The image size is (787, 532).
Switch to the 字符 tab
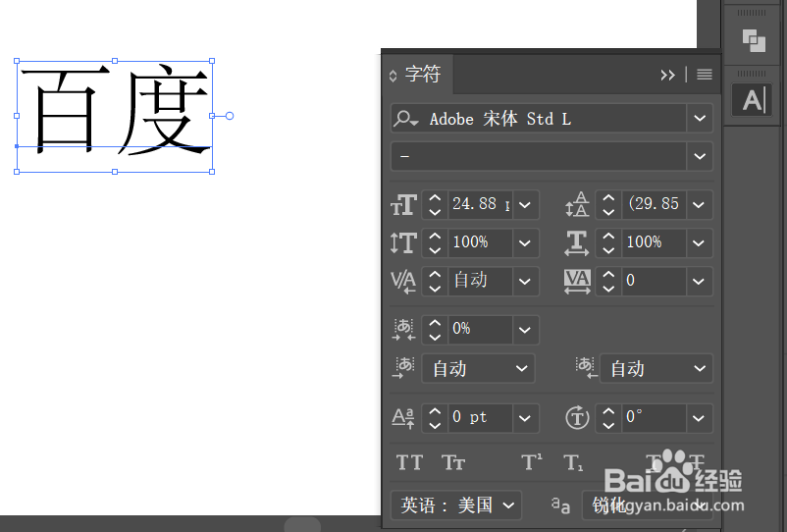[x=423, y=75]
